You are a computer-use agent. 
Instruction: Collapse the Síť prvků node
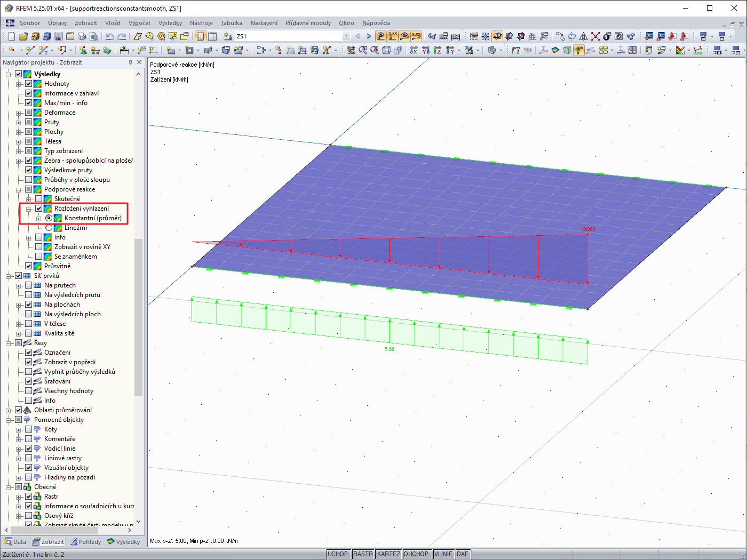(x=9, y=276)
